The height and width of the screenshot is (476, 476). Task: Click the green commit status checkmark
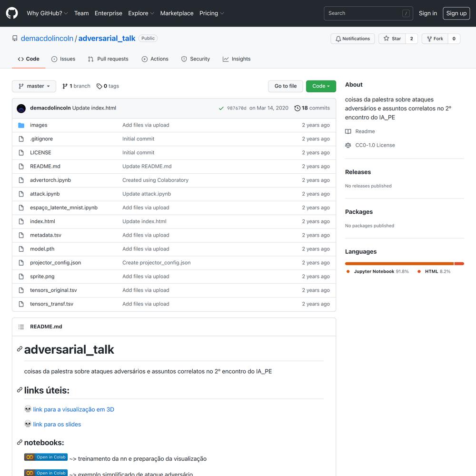click(x=221, y=108)
